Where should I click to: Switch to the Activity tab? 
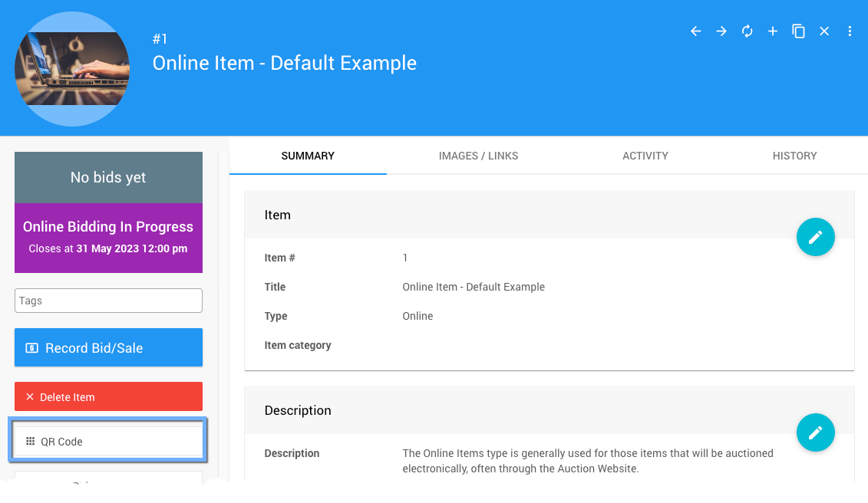pyautogui.click(x=645, y=156)
